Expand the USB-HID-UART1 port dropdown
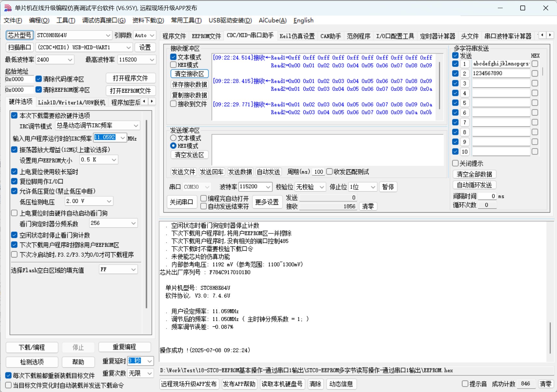Viewport: 557px width, 392px height. tap(129, 47)
